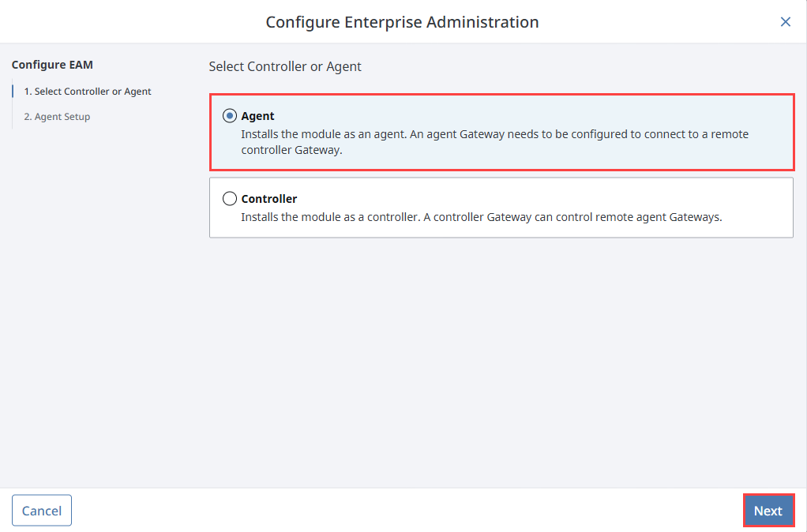Select the Agent radio button
Image resolution: width=807 pixels, height=532 pixels.
click(x=230, y=116)
